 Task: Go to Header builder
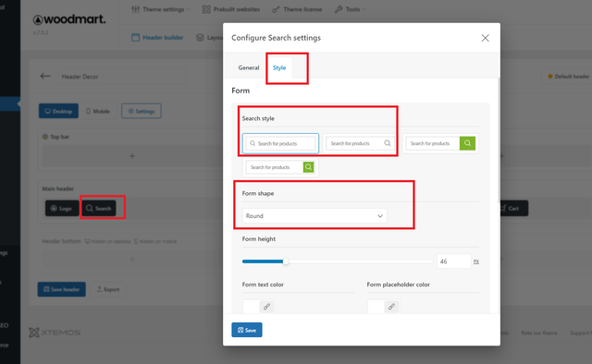(157, 37)
